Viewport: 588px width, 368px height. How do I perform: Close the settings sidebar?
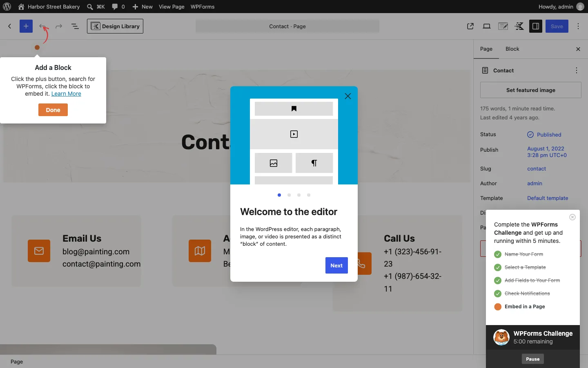(578, 49)
